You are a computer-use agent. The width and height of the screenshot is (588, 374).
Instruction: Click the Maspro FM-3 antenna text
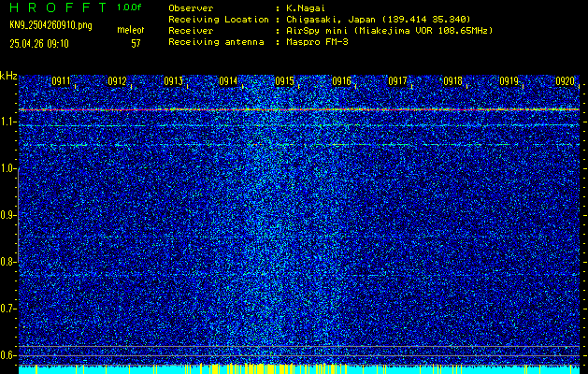(317, 42)
